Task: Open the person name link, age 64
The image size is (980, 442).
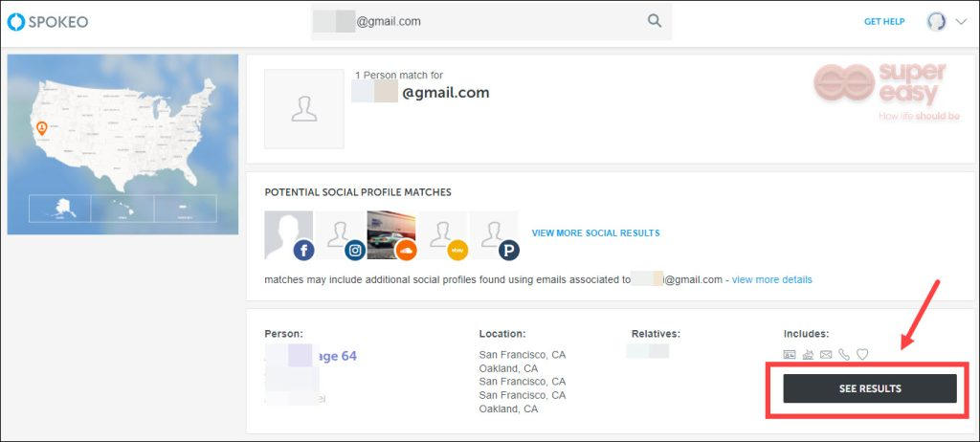Action: (311, 356)
